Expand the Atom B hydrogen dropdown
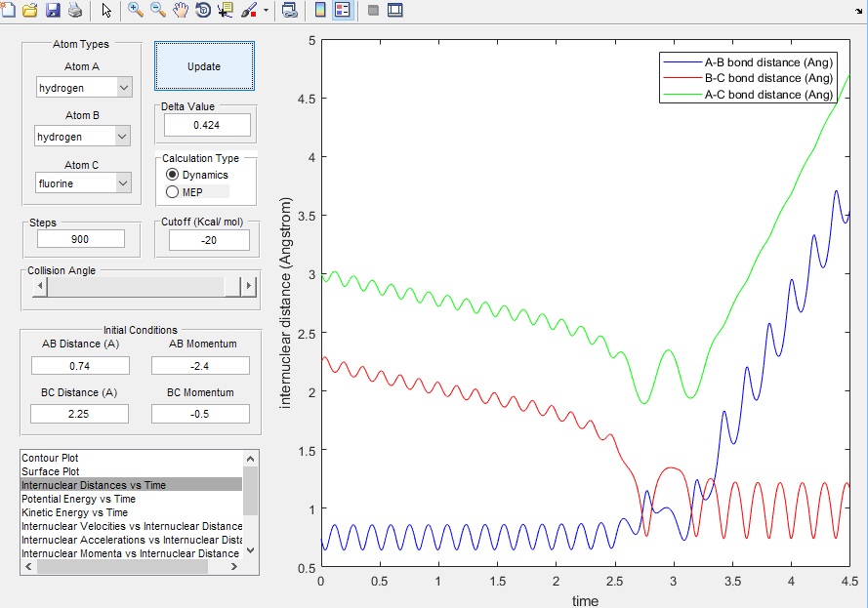 (83, 137)
